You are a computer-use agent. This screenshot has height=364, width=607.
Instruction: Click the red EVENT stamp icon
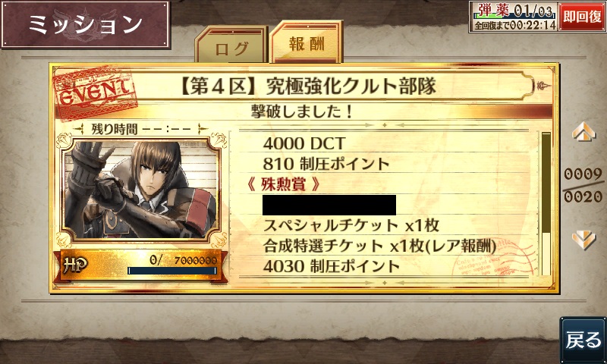96,93
